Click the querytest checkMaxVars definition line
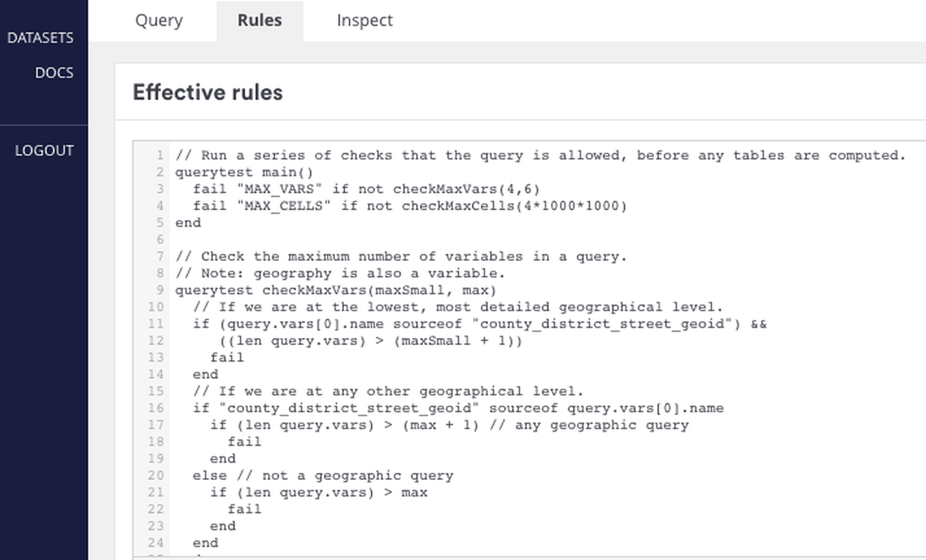The height and width of the screenshot is (560, 926). coord(335,290)
